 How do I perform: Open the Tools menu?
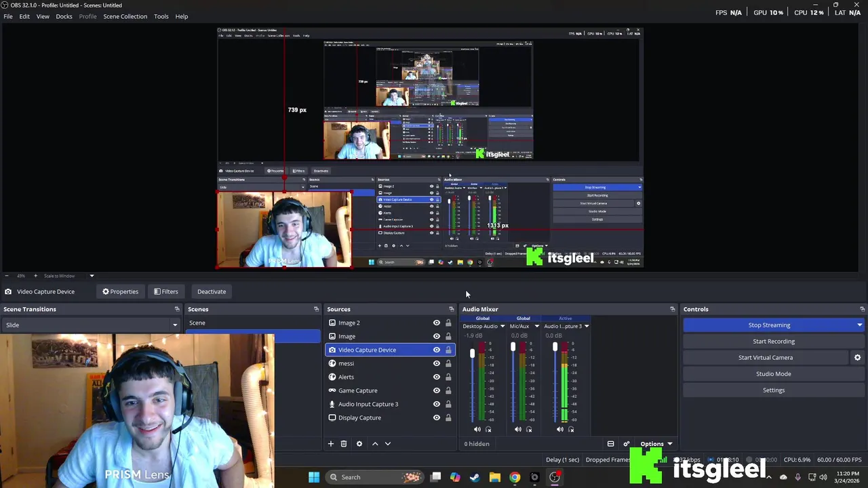(161, 16)
